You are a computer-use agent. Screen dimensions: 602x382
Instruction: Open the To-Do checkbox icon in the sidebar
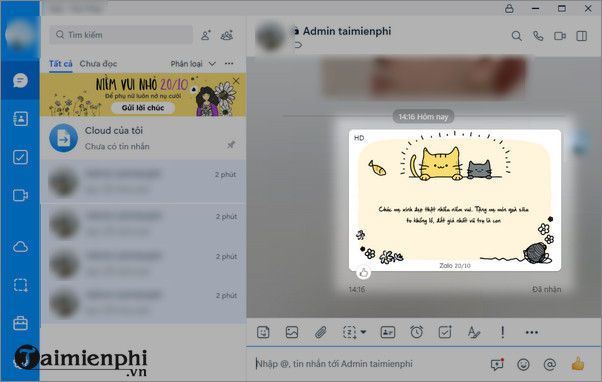[x=20, y=157]
